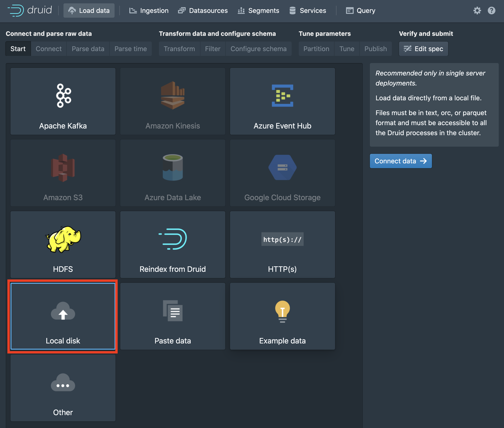Click the druid logo

coord(30,11)
